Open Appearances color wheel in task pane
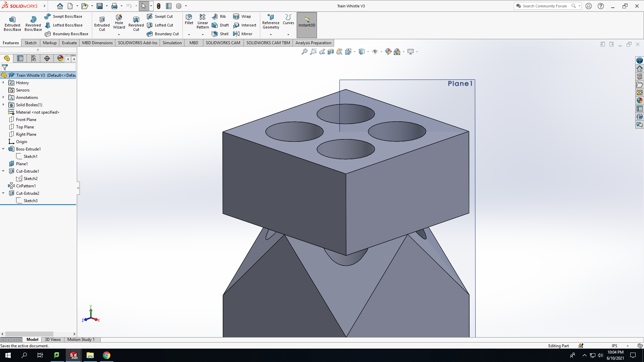Image resolution: width=644 pixels, height=362 pixels. 639,100
